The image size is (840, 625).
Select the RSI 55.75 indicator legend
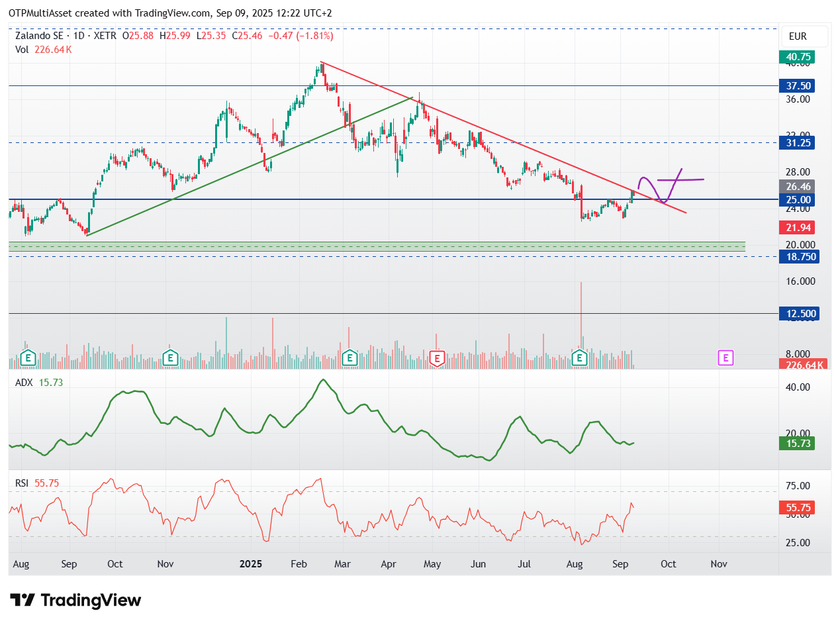click(x=37, y=483)
